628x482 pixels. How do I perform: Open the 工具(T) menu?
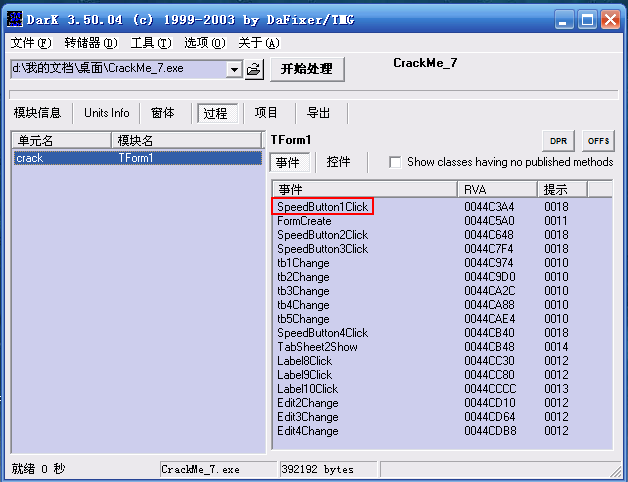pos(151,43)
